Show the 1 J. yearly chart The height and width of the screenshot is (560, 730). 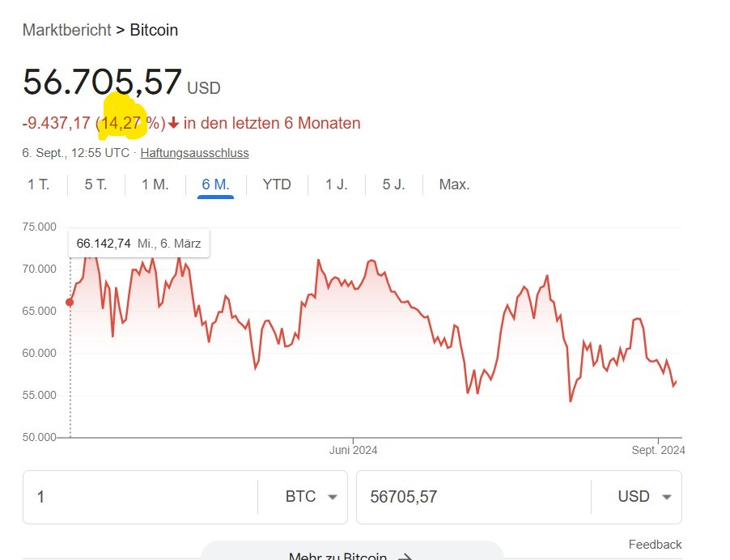click(x=337, y=185)
